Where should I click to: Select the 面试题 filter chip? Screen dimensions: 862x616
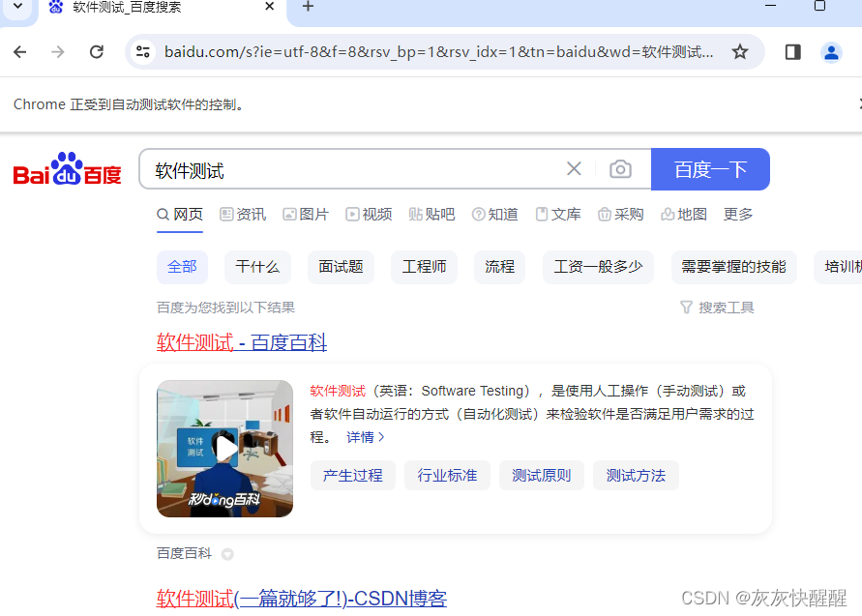[341, 267]
